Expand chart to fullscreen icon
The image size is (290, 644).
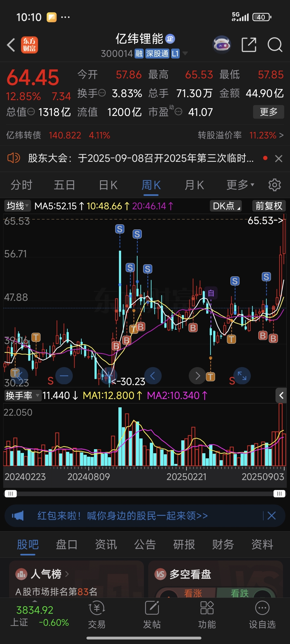(242, 376)
